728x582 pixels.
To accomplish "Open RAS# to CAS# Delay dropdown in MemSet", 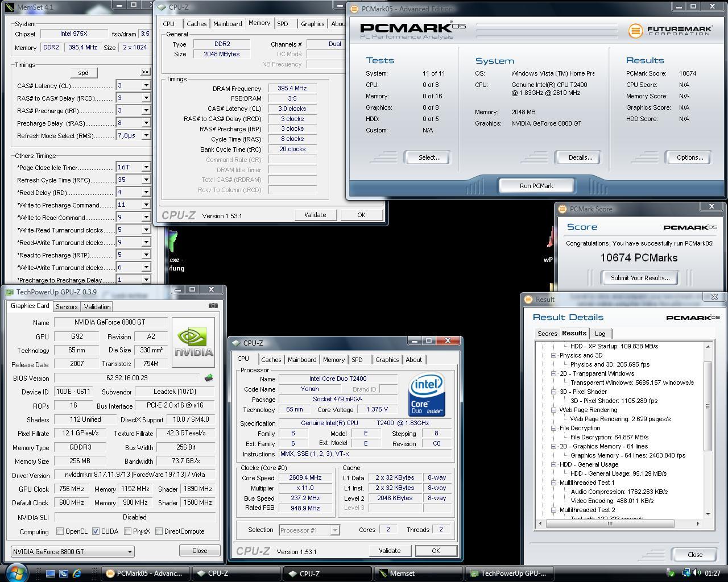I will click(x=146, y=98).
